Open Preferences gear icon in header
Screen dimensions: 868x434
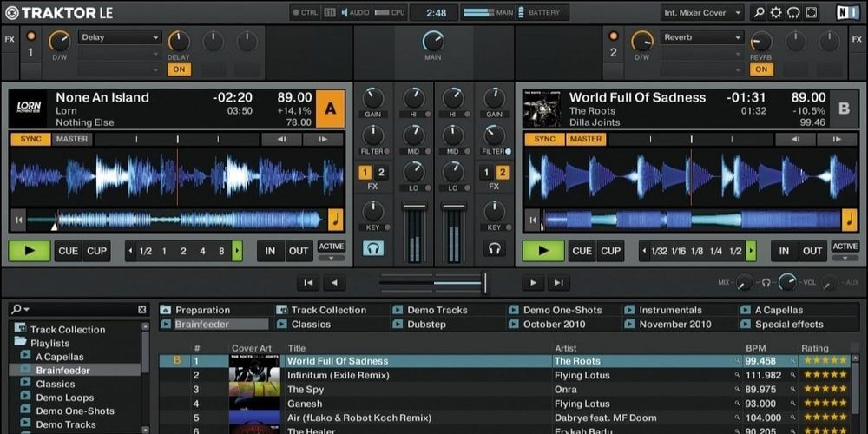[x=776, y=12]
